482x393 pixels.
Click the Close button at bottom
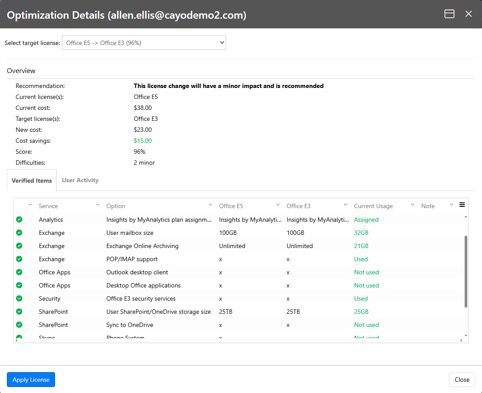tap(462, 380)
